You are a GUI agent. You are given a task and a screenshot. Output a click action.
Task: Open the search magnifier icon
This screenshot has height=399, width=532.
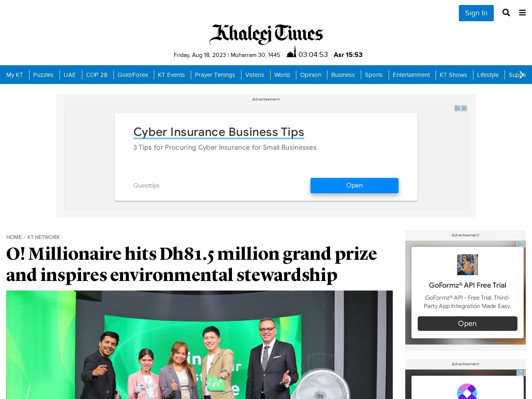tap(506, 12)
